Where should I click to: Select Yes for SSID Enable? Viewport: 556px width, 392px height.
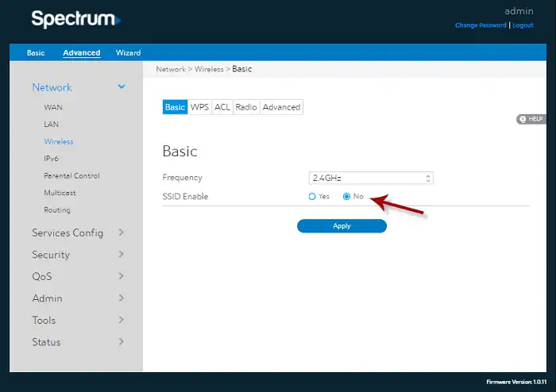click(x=312, y=197)
